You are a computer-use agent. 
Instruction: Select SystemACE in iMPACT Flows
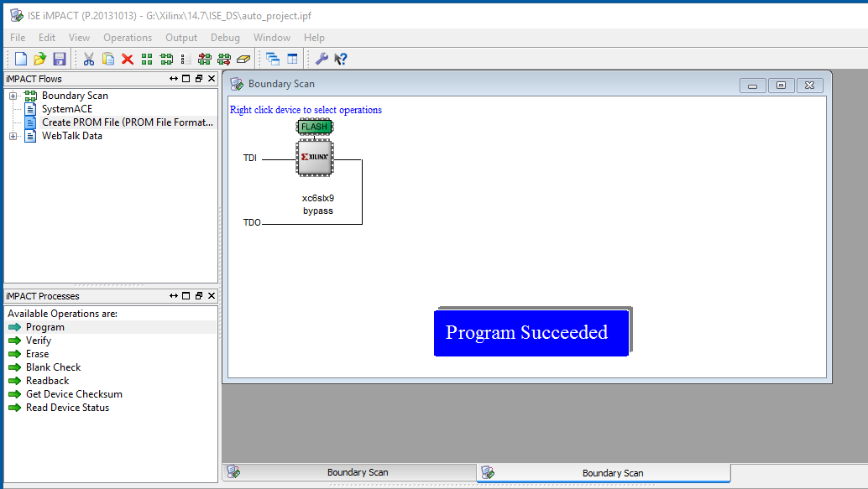(x=66, y=109)
